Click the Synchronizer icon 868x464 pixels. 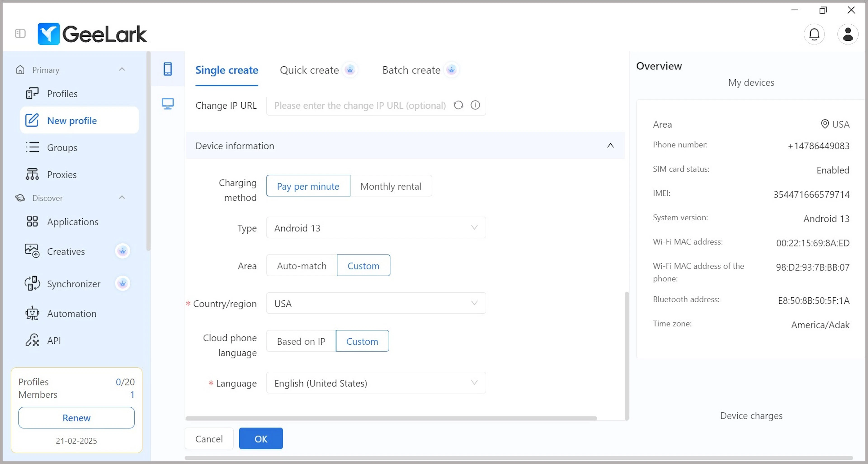tap(32, 283)
